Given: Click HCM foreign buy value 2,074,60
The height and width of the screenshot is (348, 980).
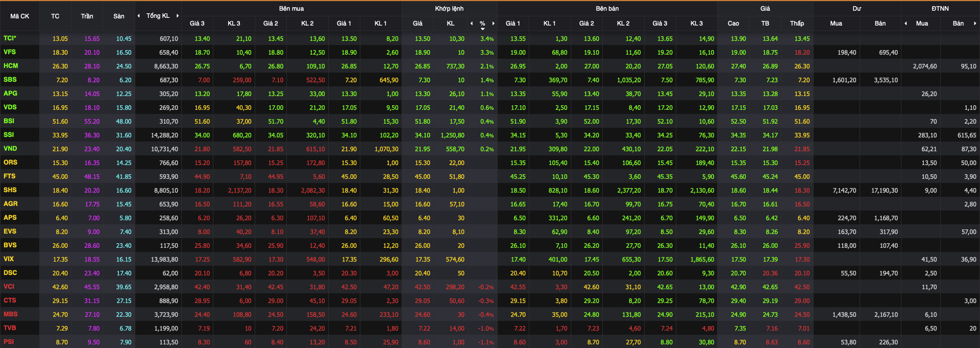Looking at the screenshot, I should pos(925,66).
